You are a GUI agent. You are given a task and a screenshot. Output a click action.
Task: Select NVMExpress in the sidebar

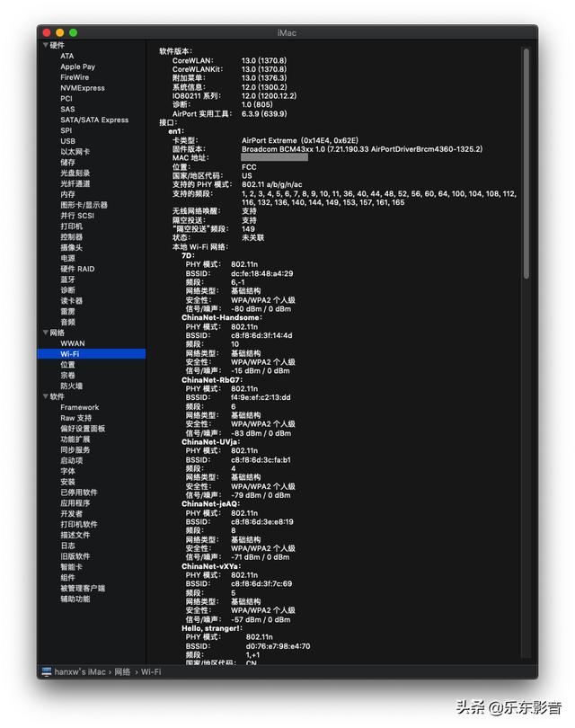[83, 88]
